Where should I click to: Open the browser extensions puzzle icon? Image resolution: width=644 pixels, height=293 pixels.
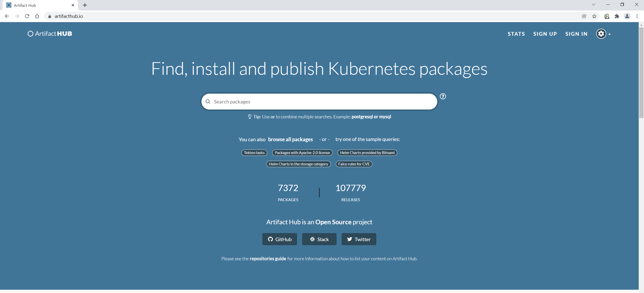tap(617, 16)
